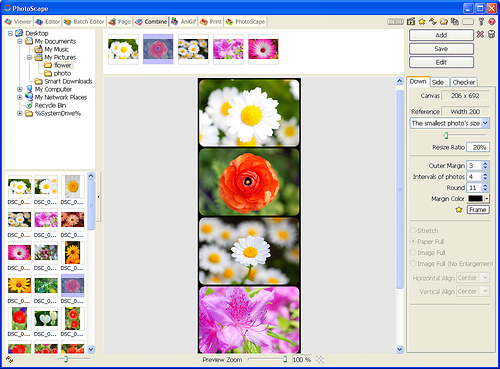Open the AniGif tab
Image resolution: width=500 pixels, height=369 pixels.
[x=184, y=22]
